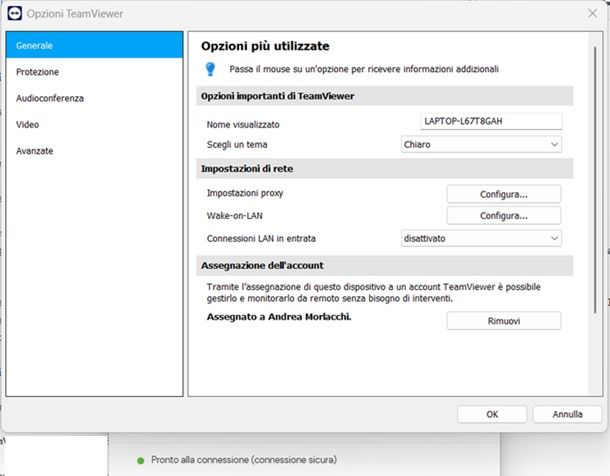610x476 pixels.
Task: Go to the Avanzate settings section
Action: point(95,151)
